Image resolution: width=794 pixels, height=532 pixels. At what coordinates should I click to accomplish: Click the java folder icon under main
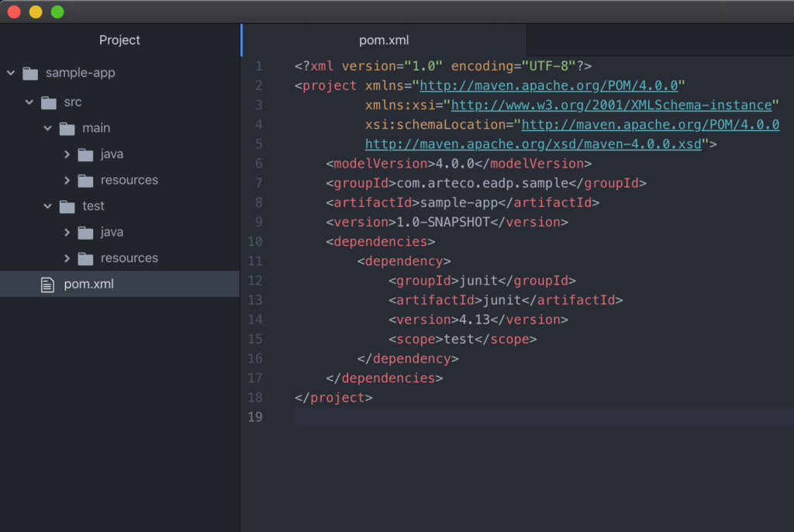(85, 155)
